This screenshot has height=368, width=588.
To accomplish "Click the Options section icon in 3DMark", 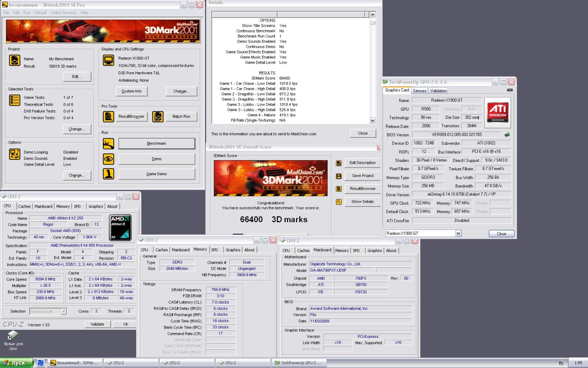I will point(15,154).
